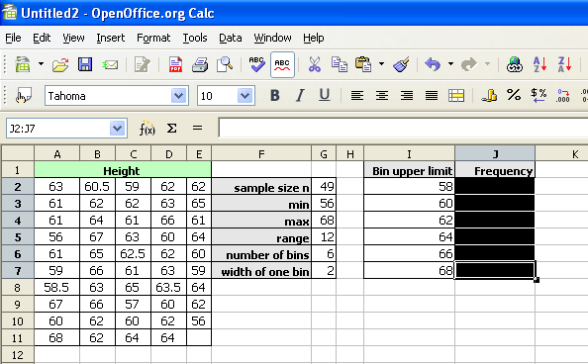Click the Sum sigma button
The image size is (588, 364).
click(x=172, y=129)
